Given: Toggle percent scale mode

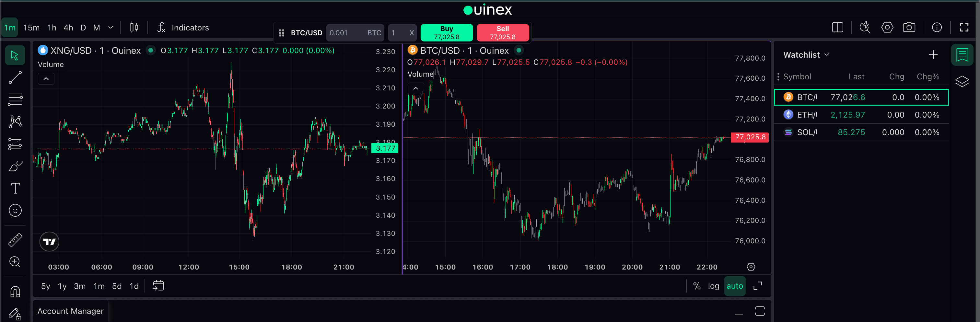Looking at the screenshot, I should [x=697, y=286].
